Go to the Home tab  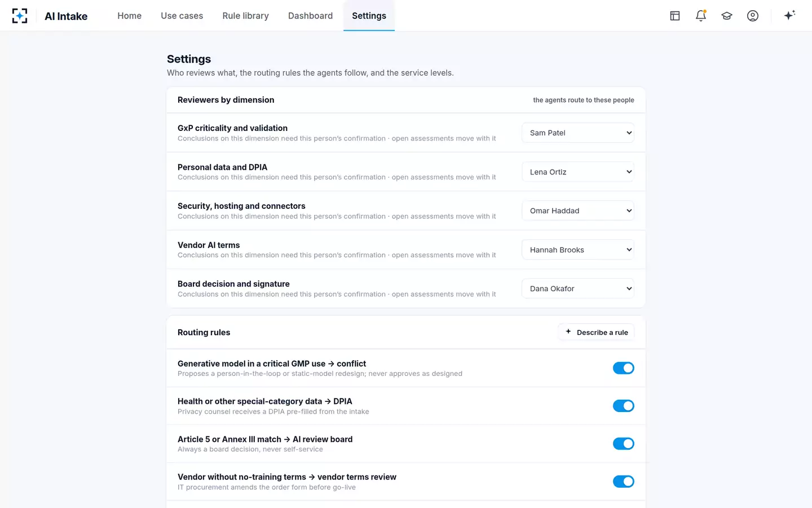(x=129, y=16)
